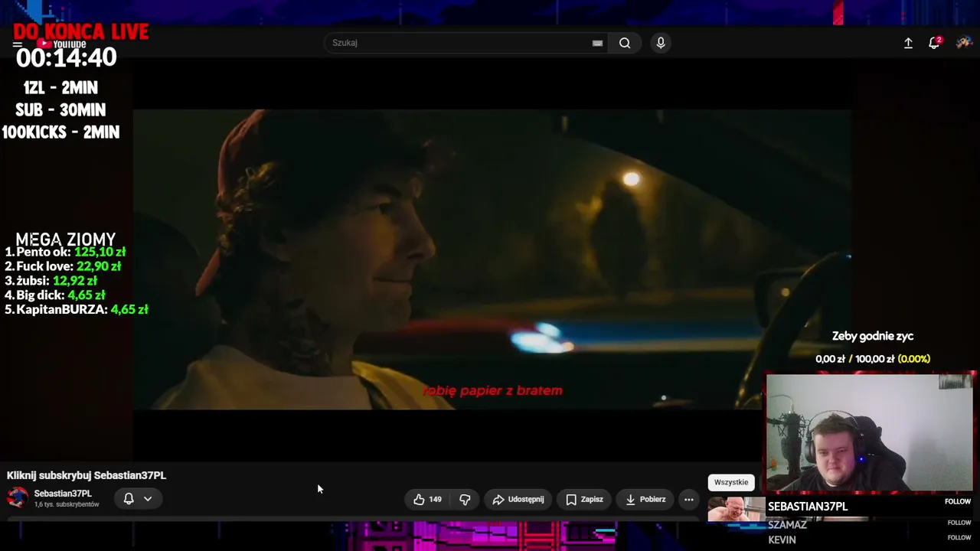
Task: Open the YouTube notifications bell
Action: coord(934,43)
